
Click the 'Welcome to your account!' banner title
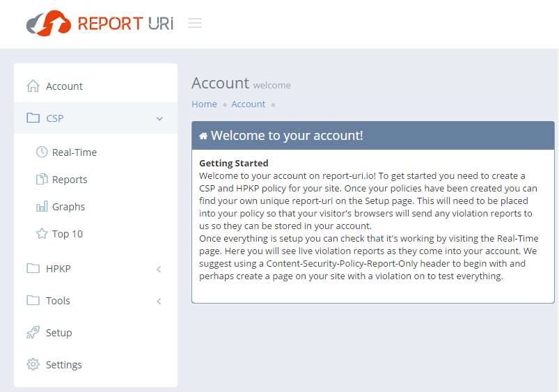point(287,136)
